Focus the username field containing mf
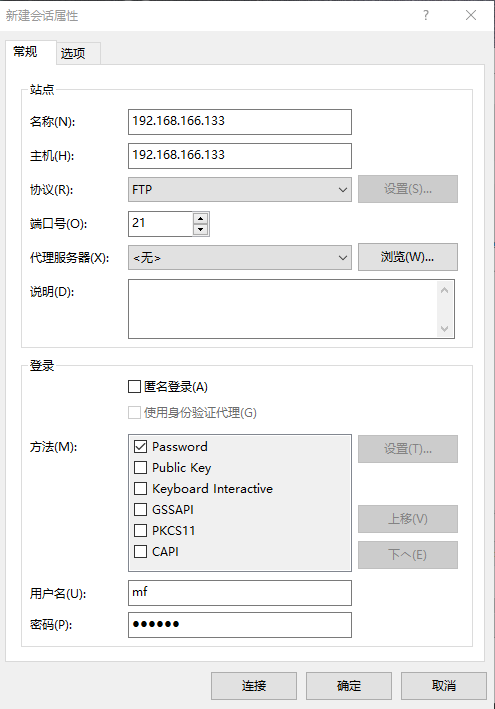Image resolution: width=495 pixels, height=709 pixels. [240, 593]
